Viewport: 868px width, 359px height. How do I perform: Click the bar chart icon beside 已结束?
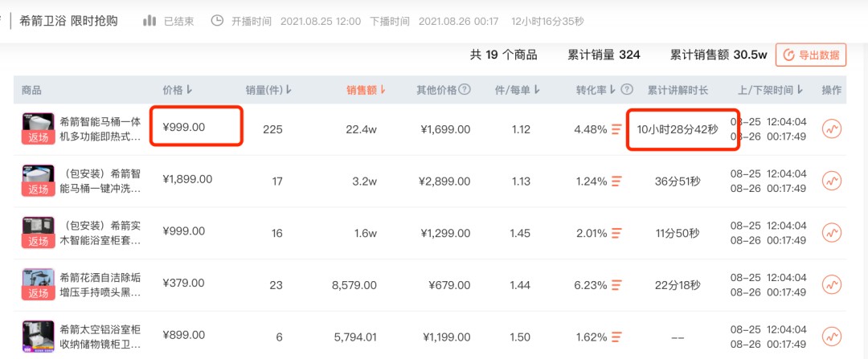tap(149, 21)
